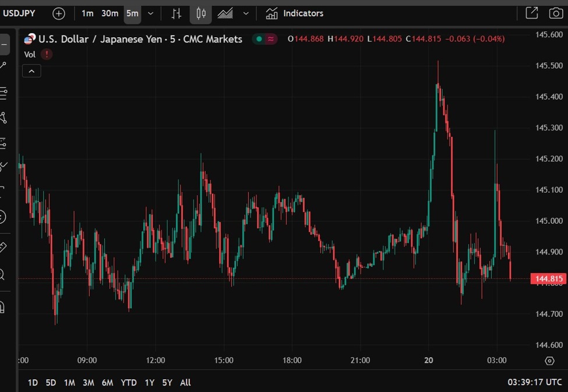Click the Vol indicator error warning icon
568x392 pixels.
click(x=47, y=54)
